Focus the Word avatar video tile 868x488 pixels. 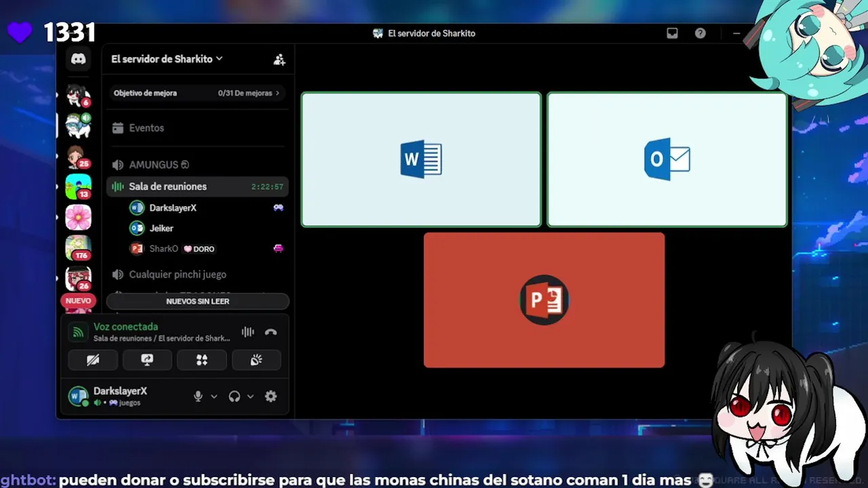tap(421, 159)
